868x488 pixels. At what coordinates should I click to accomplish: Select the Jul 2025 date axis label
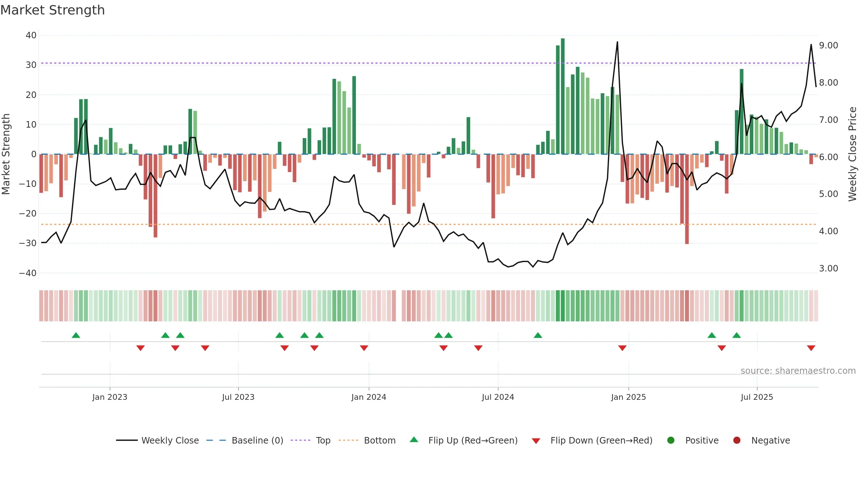coord(757,397)
